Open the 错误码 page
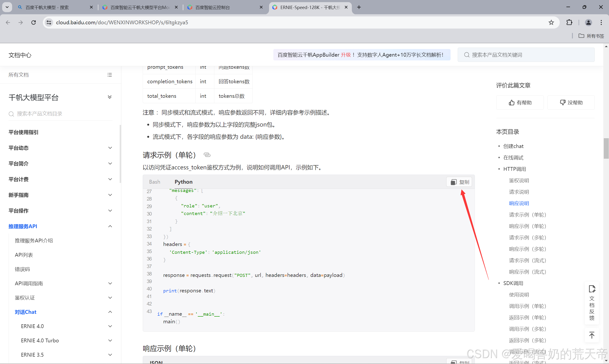Screen dimensions: 609x364 (x=22, y=269)
